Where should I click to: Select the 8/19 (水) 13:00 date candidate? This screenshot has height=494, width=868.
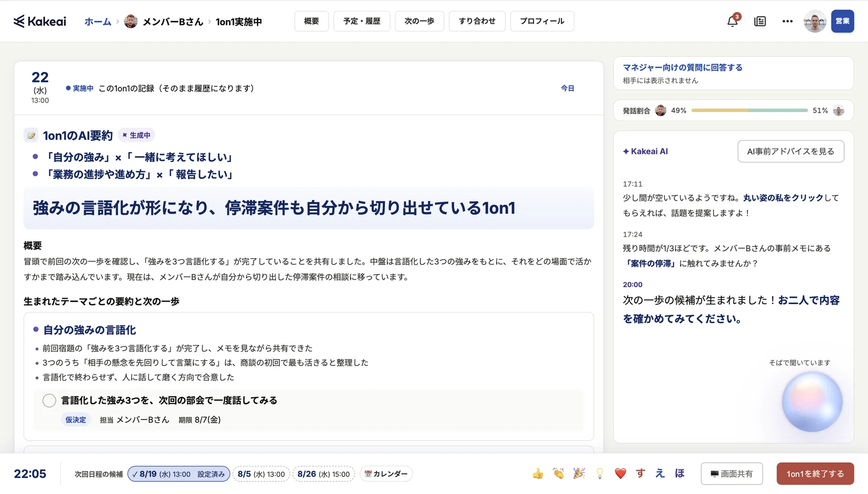(179, 474)
